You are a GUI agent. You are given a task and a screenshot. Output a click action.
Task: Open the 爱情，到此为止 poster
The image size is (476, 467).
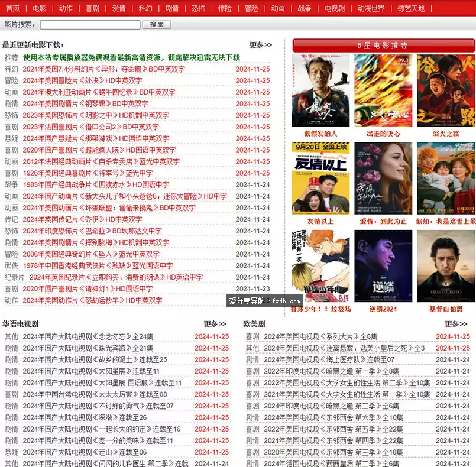tap(383, 178)
